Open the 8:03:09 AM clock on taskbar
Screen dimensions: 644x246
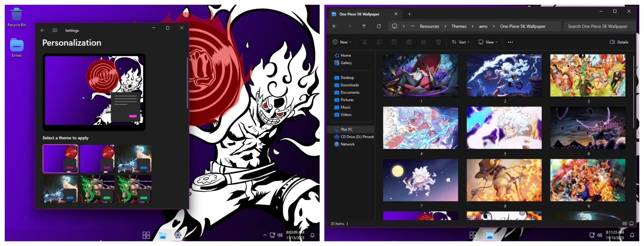point(295,235)
